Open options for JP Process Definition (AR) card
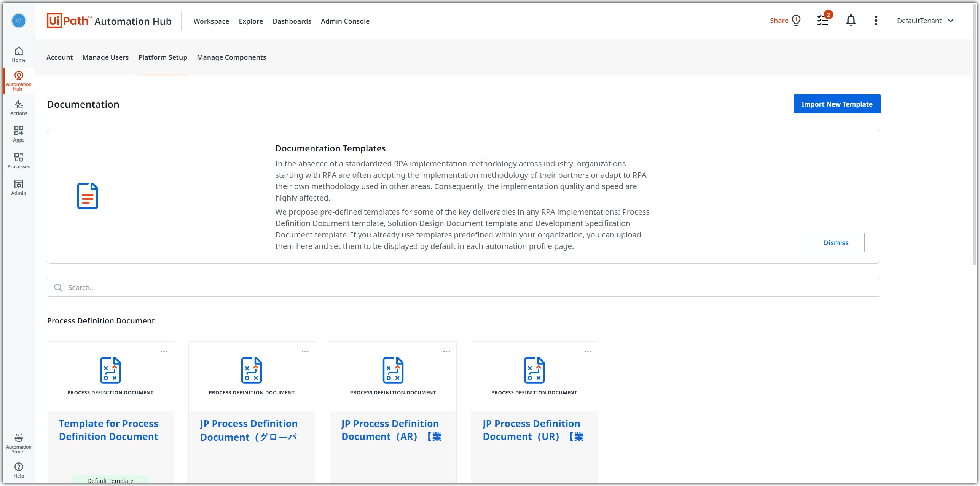 tap(446, 351)
